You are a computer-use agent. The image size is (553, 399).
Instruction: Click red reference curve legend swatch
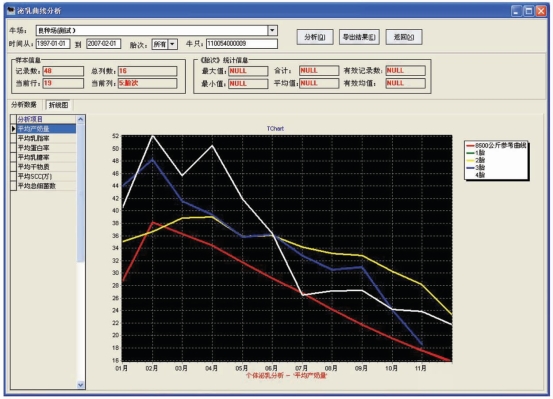tap(470, 145)
